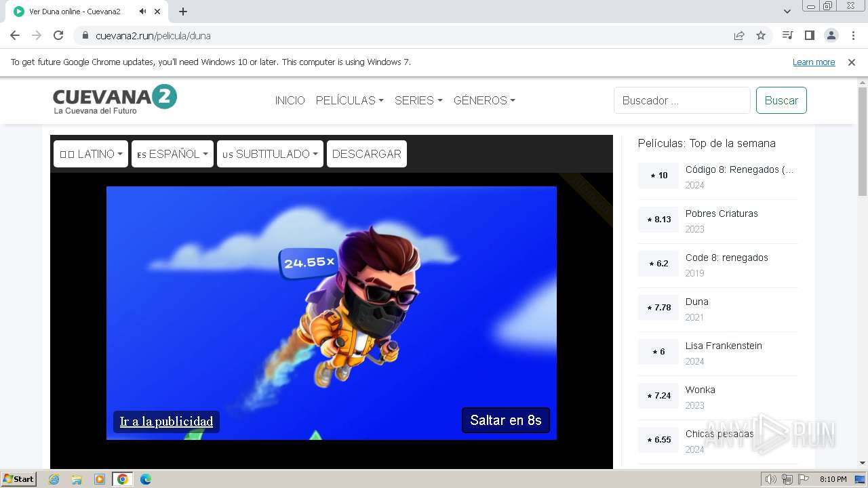Viewport: 868px width, 488px height.
Task: Share this page using the share icon
Action: [739, 35]
